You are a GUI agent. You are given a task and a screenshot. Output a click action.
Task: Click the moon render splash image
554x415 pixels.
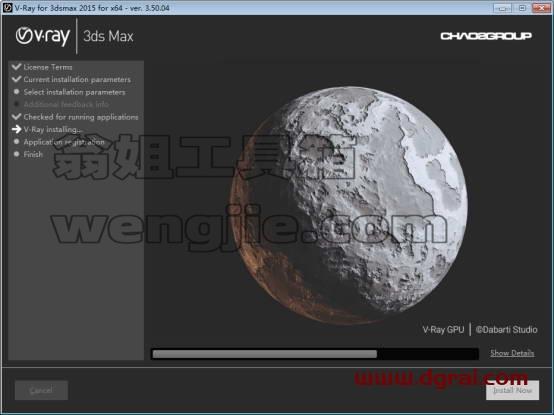coord(348,205)
